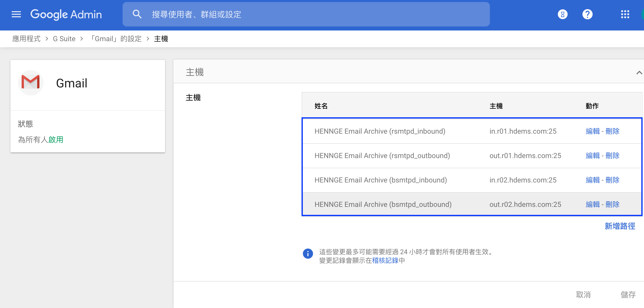Click 啟用 status link under 狀態
Image resolution: width=644 pixels, height=308 pixels.
(x=56, y=140)
